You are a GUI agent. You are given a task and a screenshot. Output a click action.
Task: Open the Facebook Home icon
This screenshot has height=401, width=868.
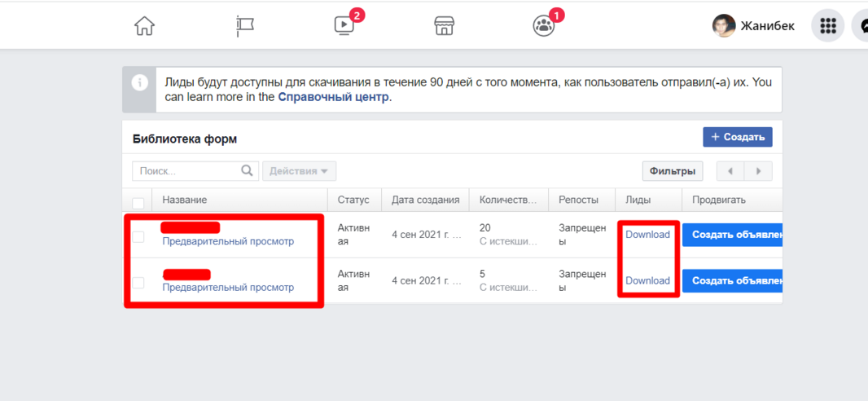coord(144,26)
